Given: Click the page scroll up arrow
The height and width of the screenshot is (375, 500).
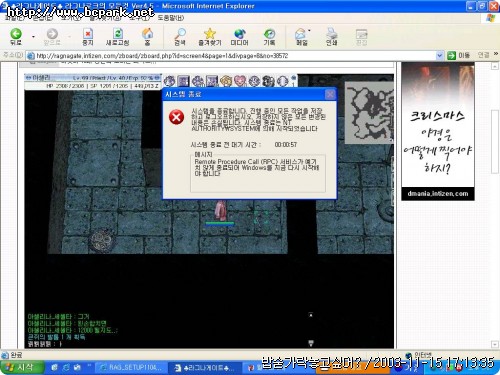Looking at the screenshot, I should point(494,66).
